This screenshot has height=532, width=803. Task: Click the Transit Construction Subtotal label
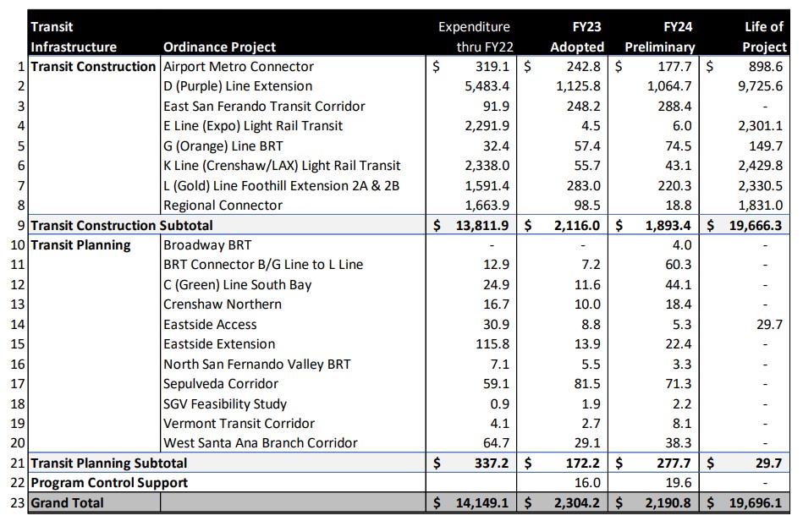tap(121, 225)
